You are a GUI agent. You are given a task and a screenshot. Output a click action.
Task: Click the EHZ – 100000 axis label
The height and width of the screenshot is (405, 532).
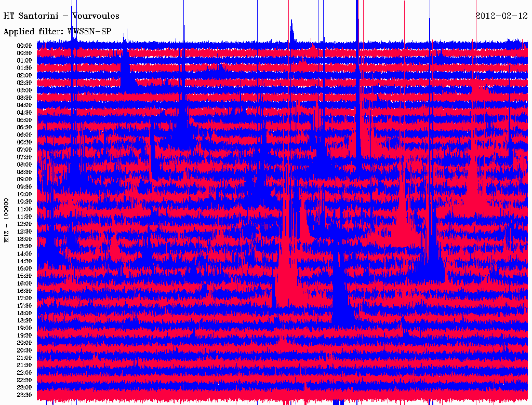pyautogui.click(x=6, y=220)
